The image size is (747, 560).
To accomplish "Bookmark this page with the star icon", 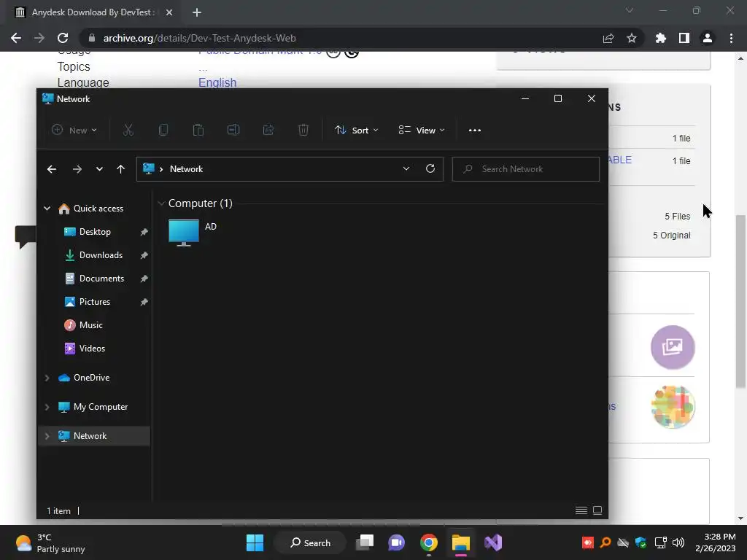I will (632, 38).
